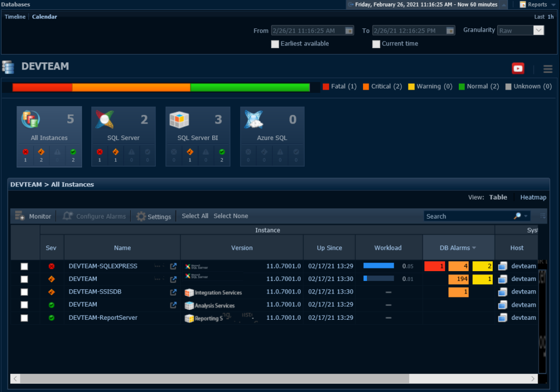
Task: Click the Name column header
Action: 122,248
